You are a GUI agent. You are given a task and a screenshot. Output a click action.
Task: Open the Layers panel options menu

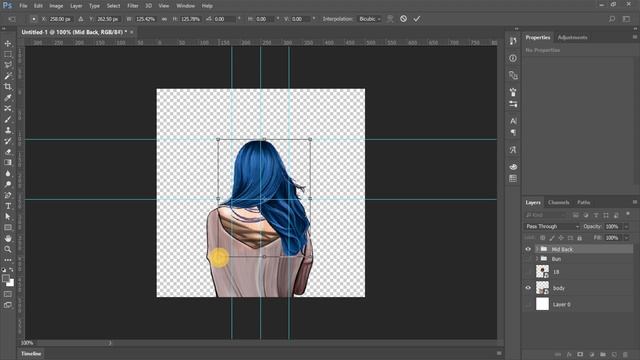click(x=635, y=202)
